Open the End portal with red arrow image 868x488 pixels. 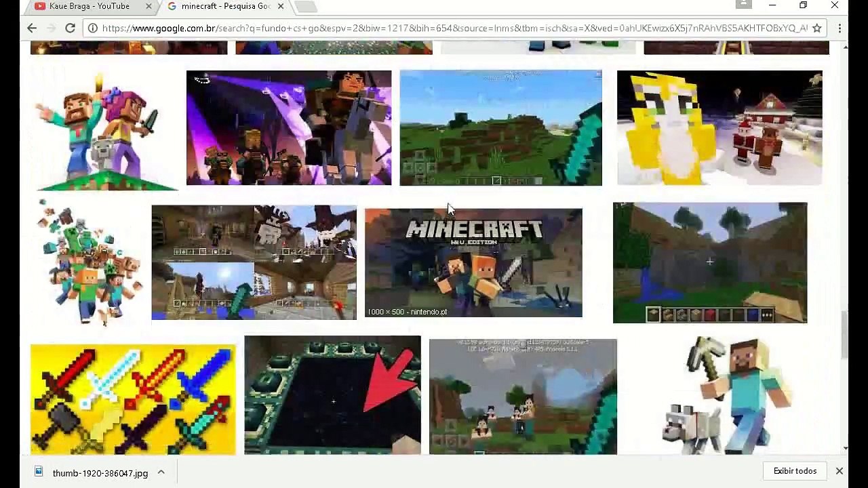332,395
